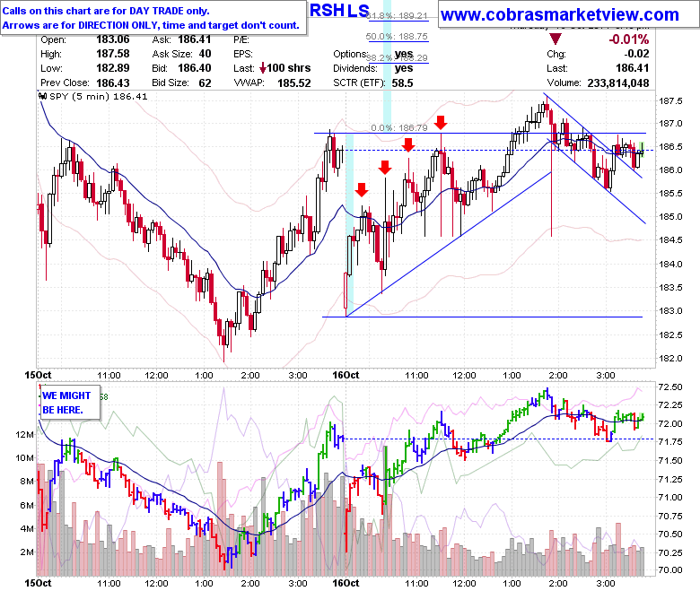This screenshot has height=591, width=700.
Task: Click the 70.00 axis label on lower chart
Action: pyautogui.click(x=670, y=570)
